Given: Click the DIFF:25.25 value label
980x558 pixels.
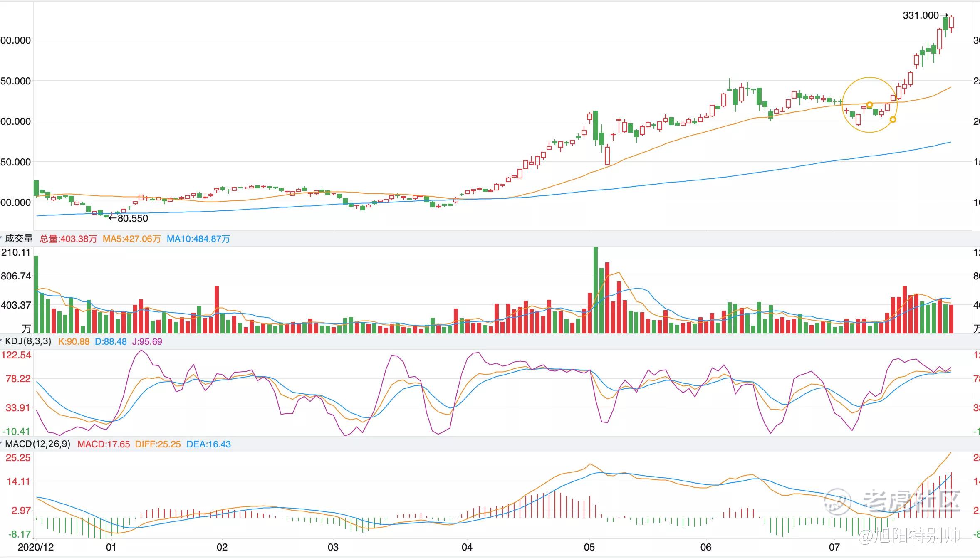Looking at the screenshot, I should pos(158,444).
